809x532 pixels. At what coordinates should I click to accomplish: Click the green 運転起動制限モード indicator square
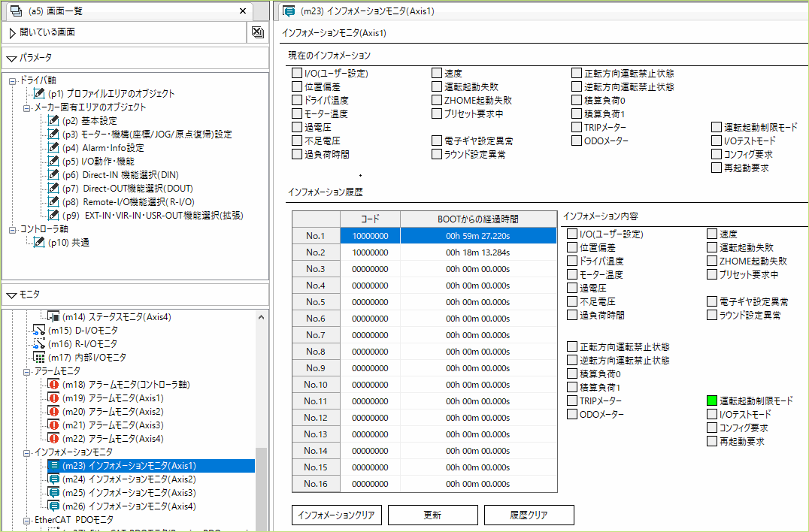(711, 399)
